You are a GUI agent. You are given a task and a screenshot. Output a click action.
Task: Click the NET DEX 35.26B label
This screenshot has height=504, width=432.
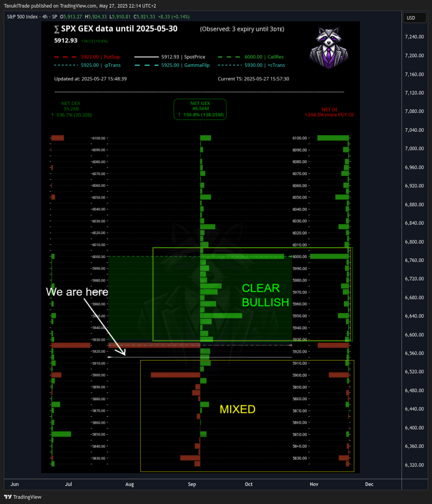coord(71,109)
